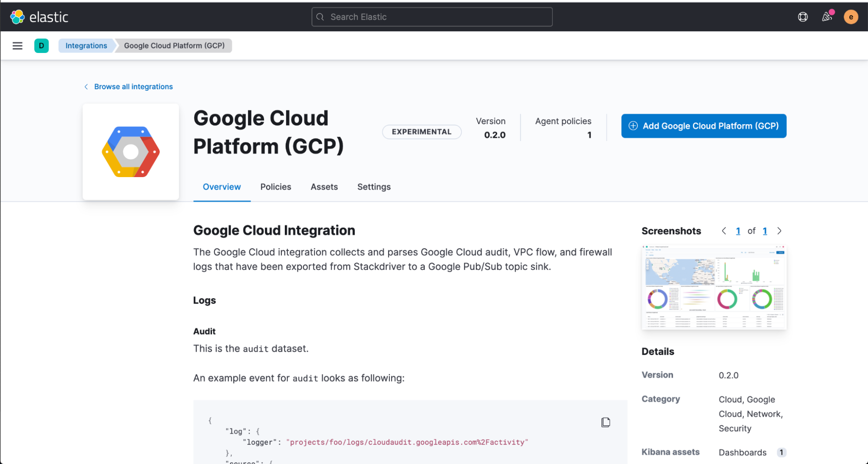Viewport: 868px width, 464px height.
Task: Click Add Google Cloud Platform (GCP) button
Action: pos(703,126)
